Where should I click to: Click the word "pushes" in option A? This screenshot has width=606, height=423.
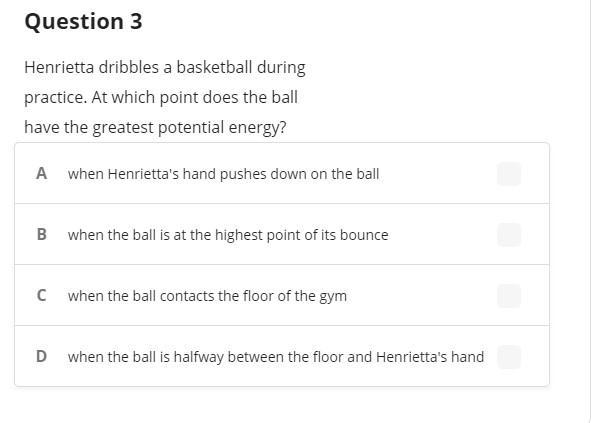(x=259, y=174)
